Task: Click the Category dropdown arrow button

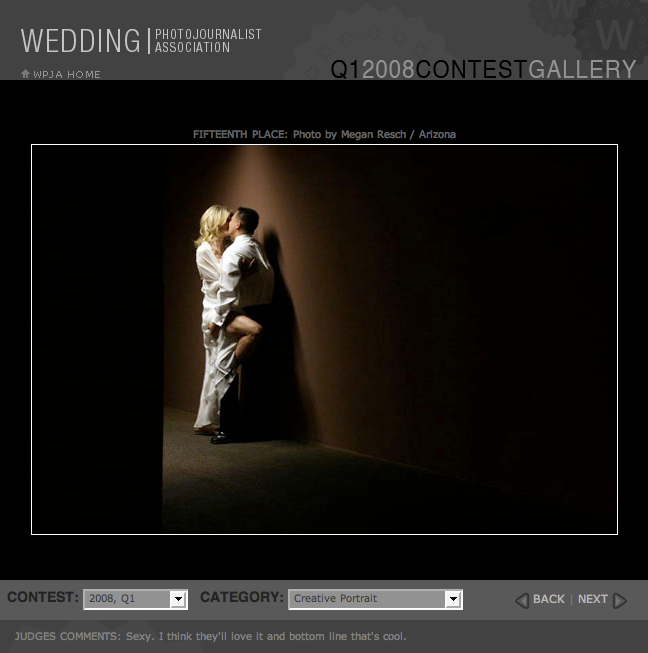Action: (x=453, y=599)
